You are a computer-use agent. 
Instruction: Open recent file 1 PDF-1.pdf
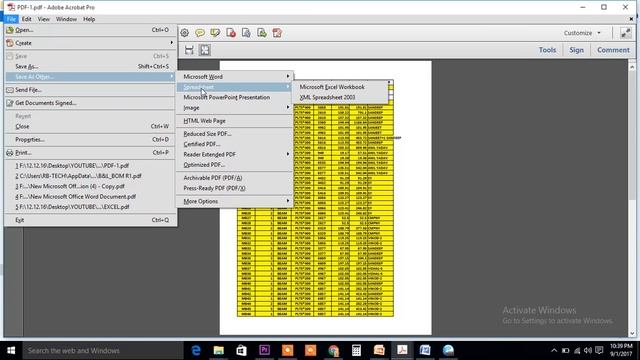pos(72,165)
